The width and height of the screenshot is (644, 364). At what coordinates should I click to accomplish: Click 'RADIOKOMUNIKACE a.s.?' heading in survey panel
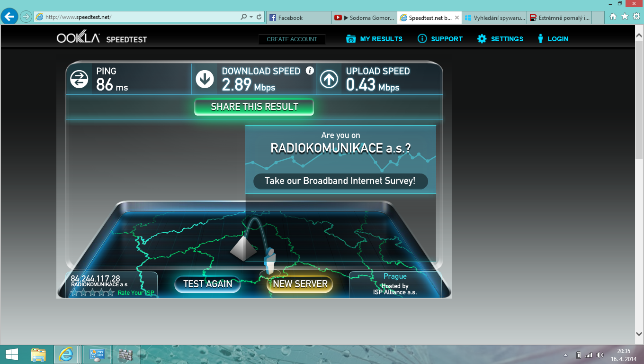pos(340,148)
